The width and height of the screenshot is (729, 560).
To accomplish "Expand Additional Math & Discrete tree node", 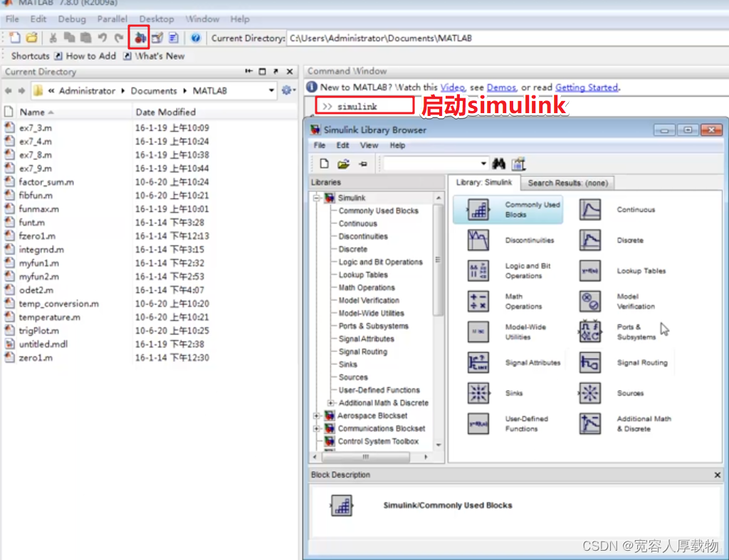I will (x=330, y=403).
